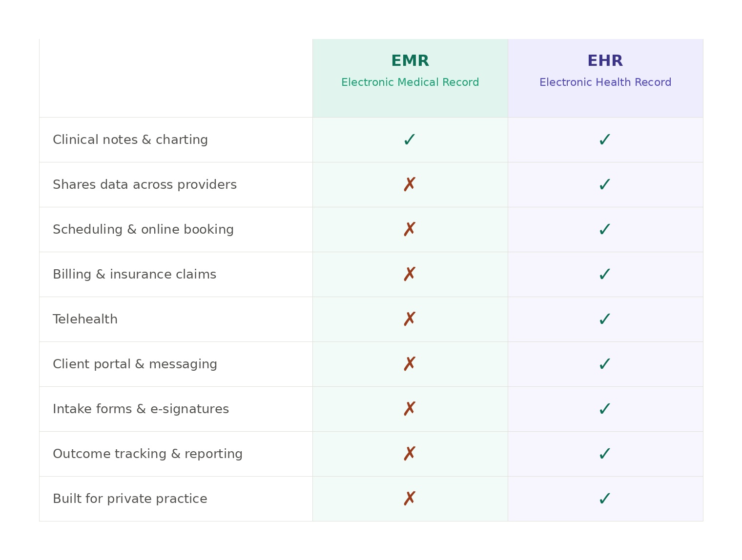
Task: Click the EMR cross for Outcome tracking & reporting
Action: click(410, 454)
